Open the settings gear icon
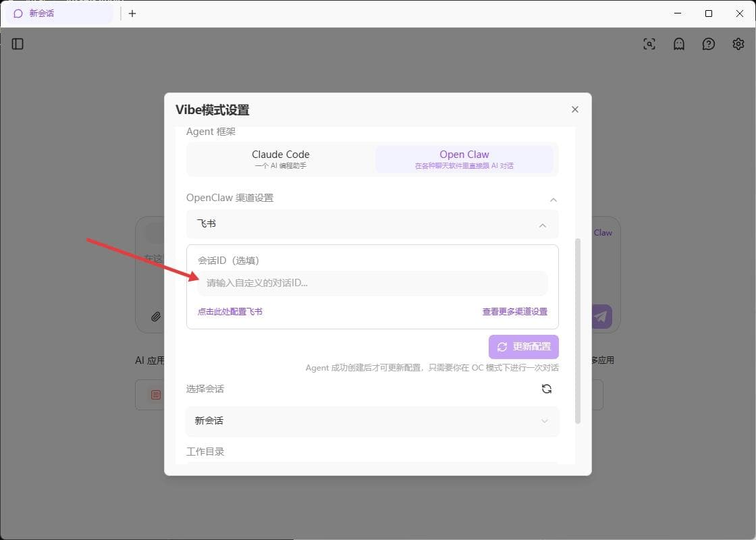Image resolution: width=756 pixels, height=540 pixels. (x=738, y=44)
